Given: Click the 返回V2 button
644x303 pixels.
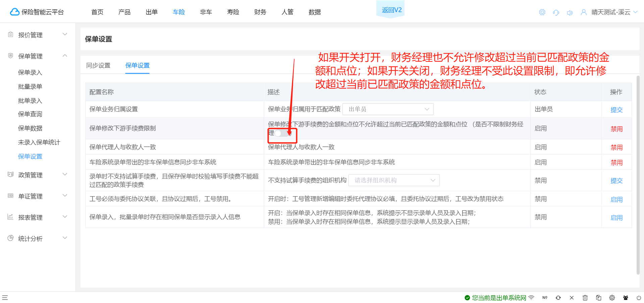Looking at the screenshot, I should click(390, 10).
